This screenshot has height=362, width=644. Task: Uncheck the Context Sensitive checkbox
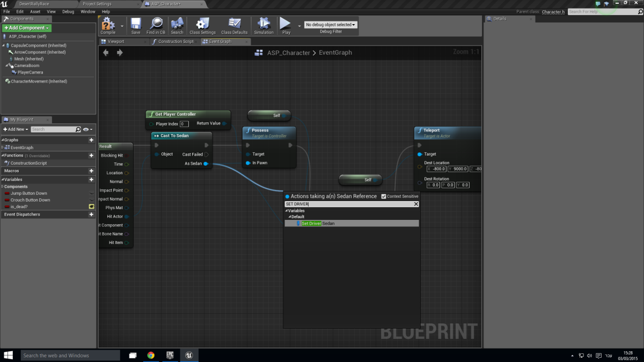[x=383, y=196]
